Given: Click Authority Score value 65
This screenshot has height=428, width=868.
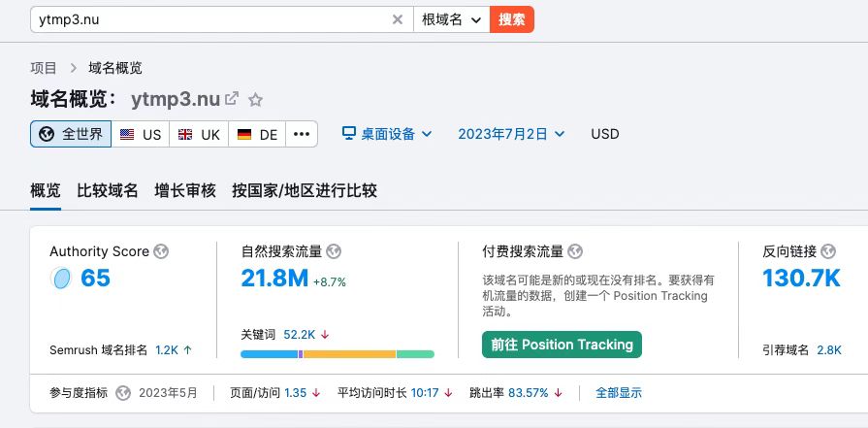Looking at the screenshot, I should pyautogui.click(x=95, y=278).
